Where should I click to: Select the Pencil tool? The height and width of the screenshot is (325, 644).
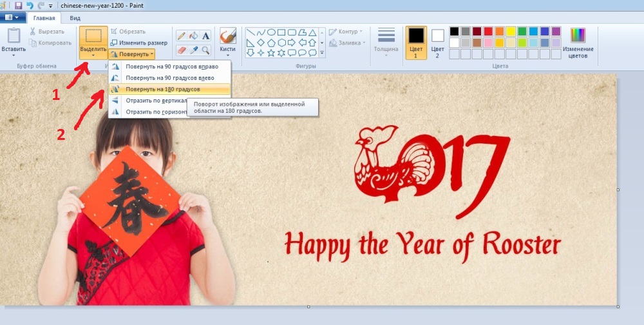(x=182, y=35)
